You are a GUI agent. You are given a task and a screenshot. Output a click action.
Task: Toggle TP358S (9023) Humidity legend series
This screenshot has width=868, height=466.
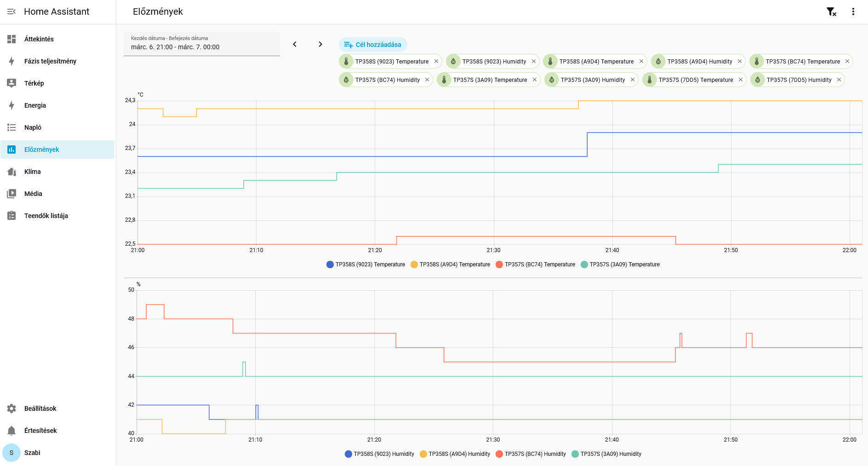380,454
